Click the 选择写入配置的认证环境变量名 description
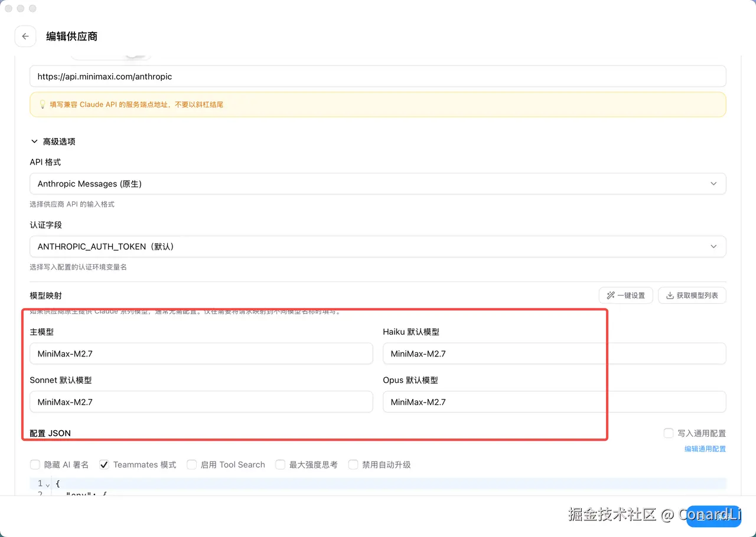 79,267
